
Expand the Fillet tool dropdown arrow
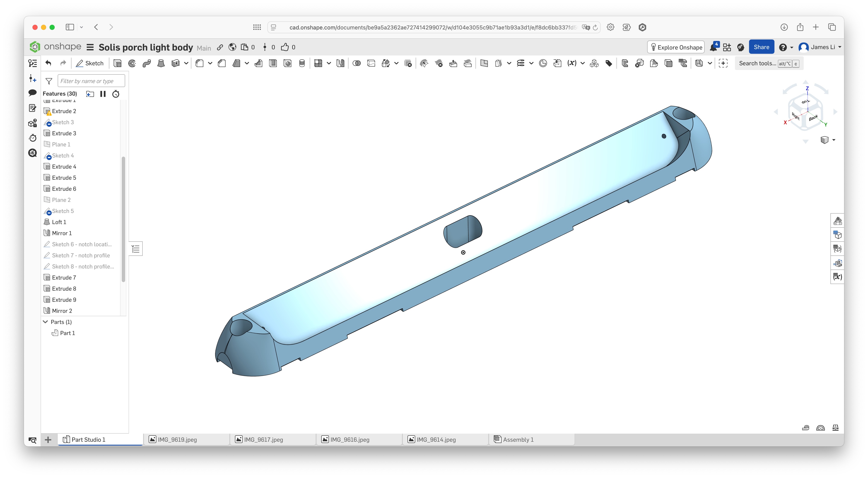pyautogui.click(x=210, y=63)
